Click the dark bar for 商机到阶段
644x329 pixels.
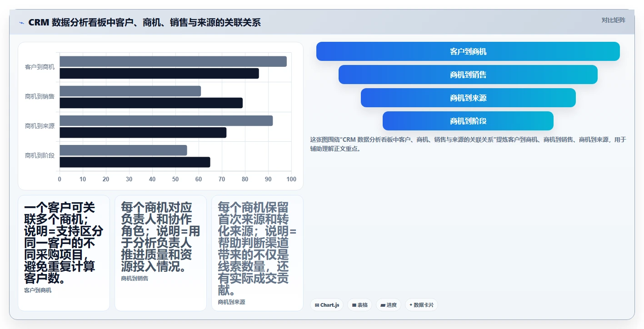coord(135,162)
